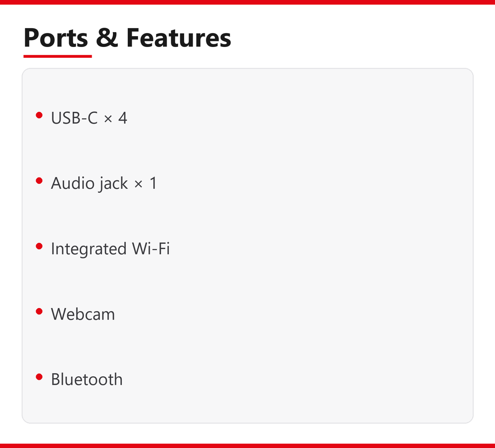Click the Wi-Fi word in the list
Image resolution: width=495 pixels, height=448 pixels.
(151, 248)
